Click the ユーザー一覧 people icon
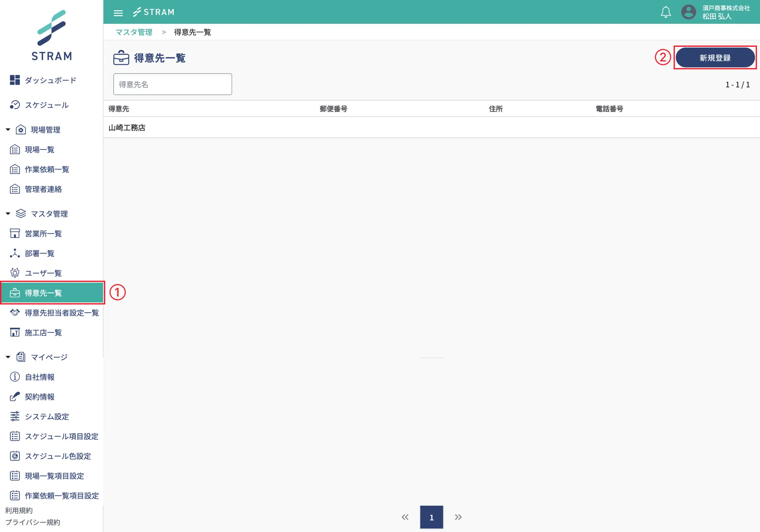 point(15,273)
